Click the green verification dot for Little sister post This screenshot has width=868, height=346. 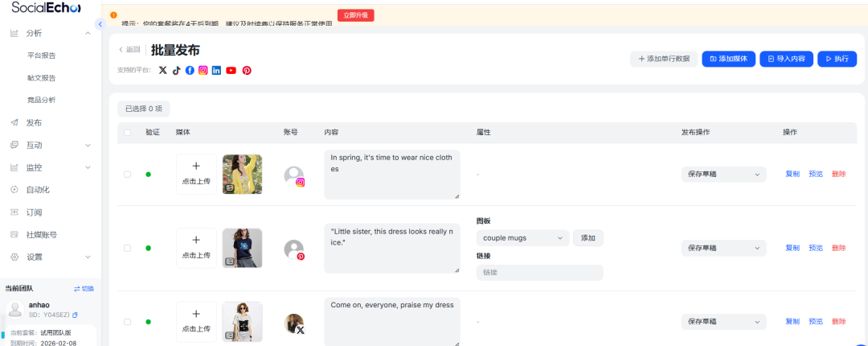click(148, 248)
